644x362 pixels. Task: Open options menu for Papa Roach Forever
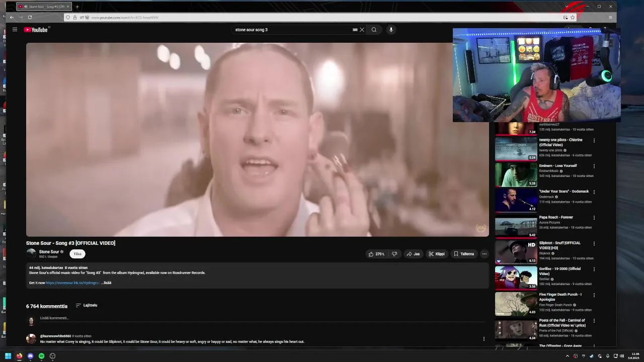pos(594,218)
